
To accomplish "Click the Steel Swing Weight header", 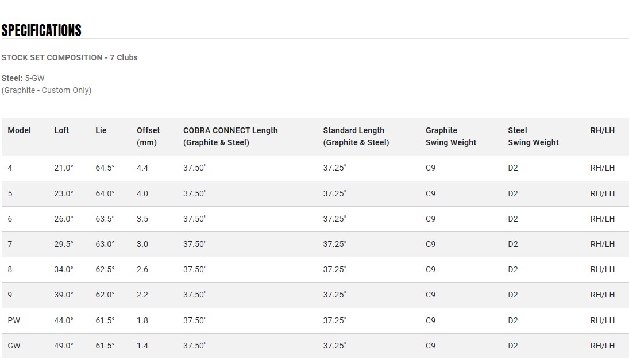I will pos(533,136).
